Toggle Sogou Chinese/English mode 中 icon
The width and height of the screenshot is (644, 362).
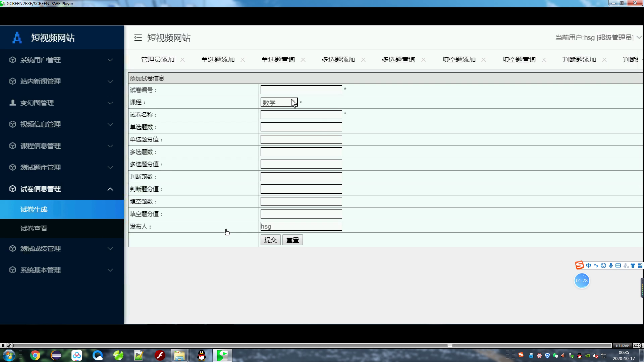point(589,265)
